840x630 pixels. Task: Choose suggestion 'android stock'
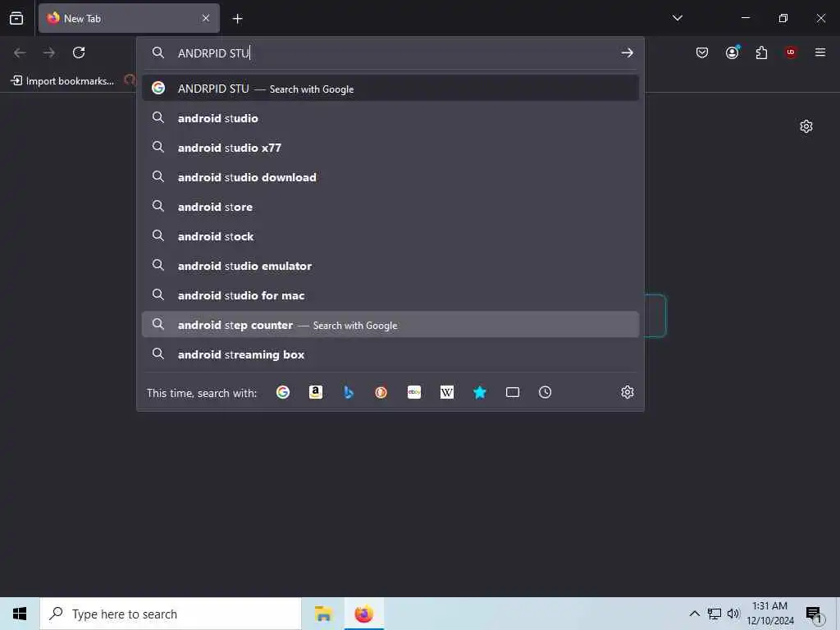[390, 235]
